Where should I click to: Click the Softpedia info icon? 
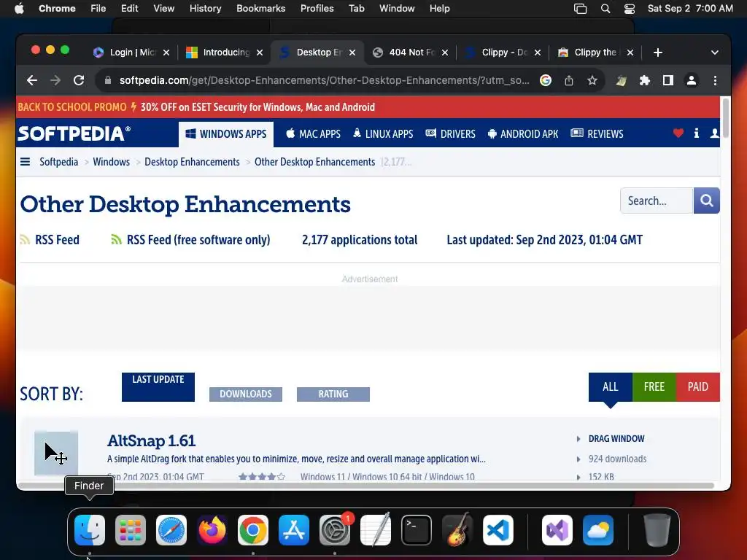coord(697,133)
